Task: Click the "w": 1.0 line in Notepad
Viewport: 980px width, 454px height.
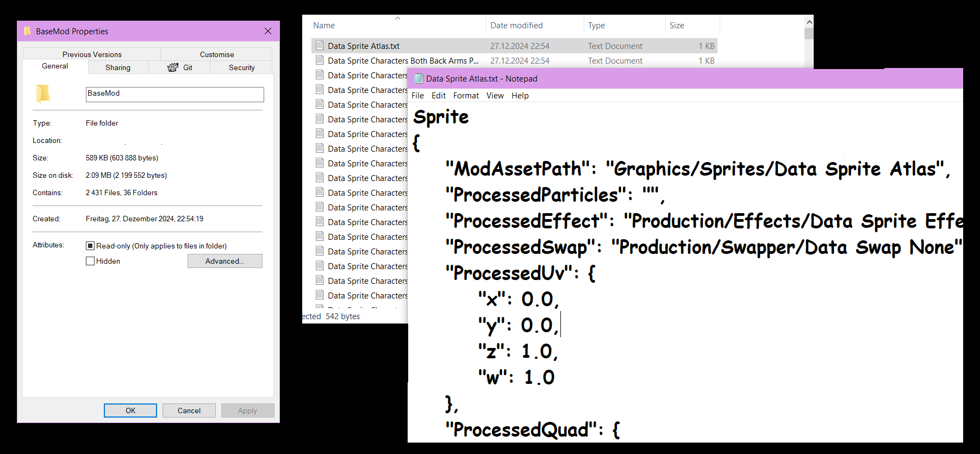Action: point(516,377)
